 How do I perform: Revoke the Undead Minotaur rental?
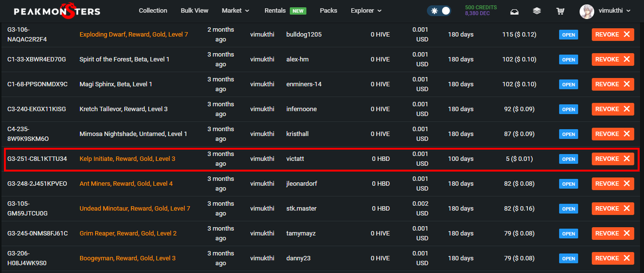613,209
